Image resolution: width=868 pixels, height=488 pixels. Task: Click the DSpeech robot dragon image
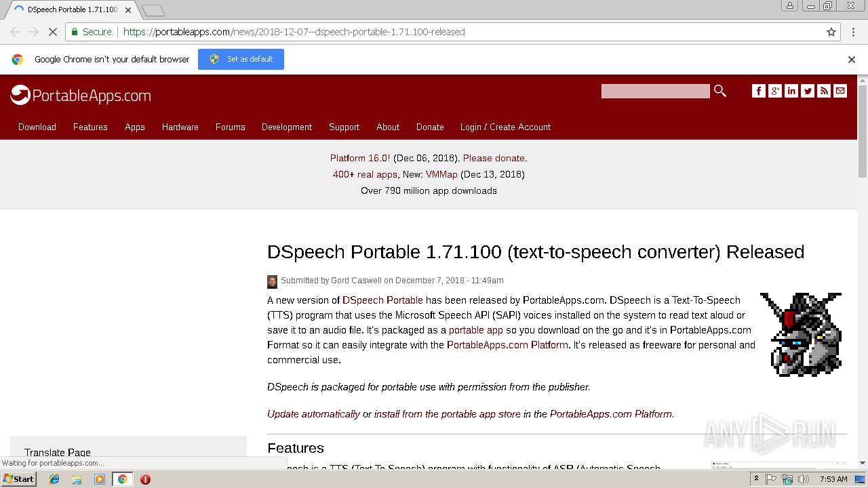click(801, 334)
